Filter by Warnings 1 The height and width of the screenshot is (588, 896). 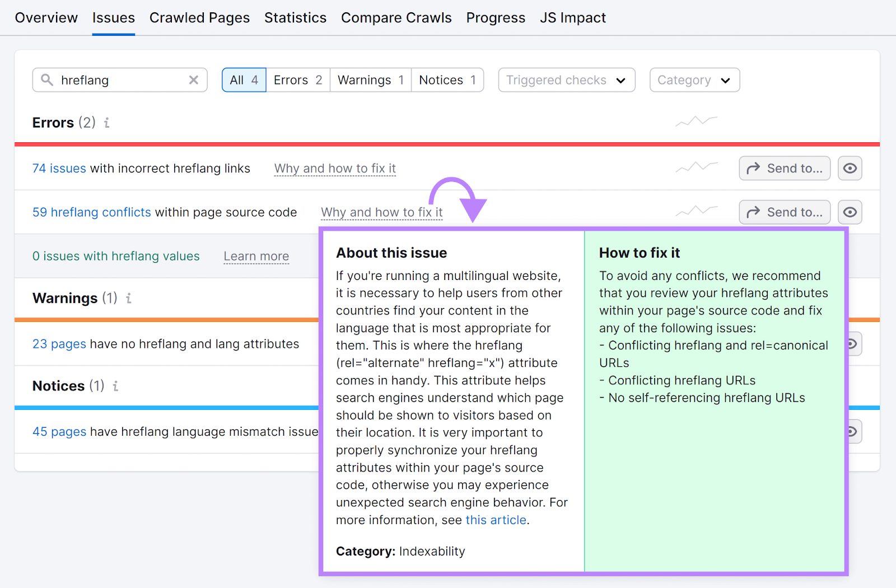tap(371, 80)
